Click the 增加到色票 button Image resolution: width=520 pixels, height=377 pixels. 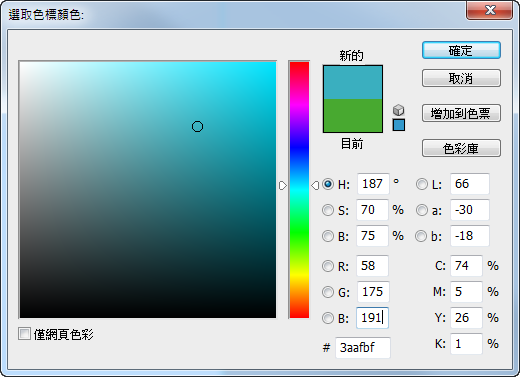pyautogui.click(x=461, y=113)
